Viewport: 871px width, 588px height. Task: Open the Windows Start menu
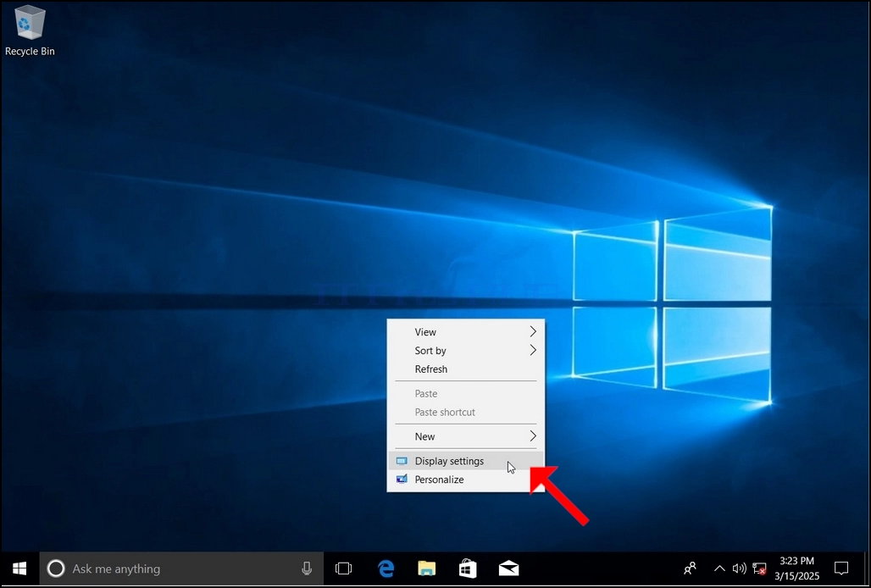(19, 569)
